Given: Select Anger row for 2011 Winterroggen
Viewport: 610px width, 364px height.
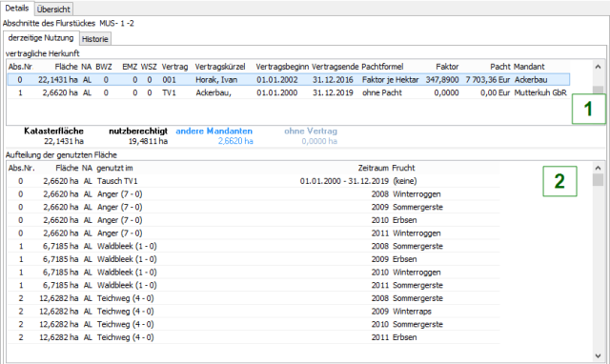Looking at the screenshot, I should tap(254, 233).
